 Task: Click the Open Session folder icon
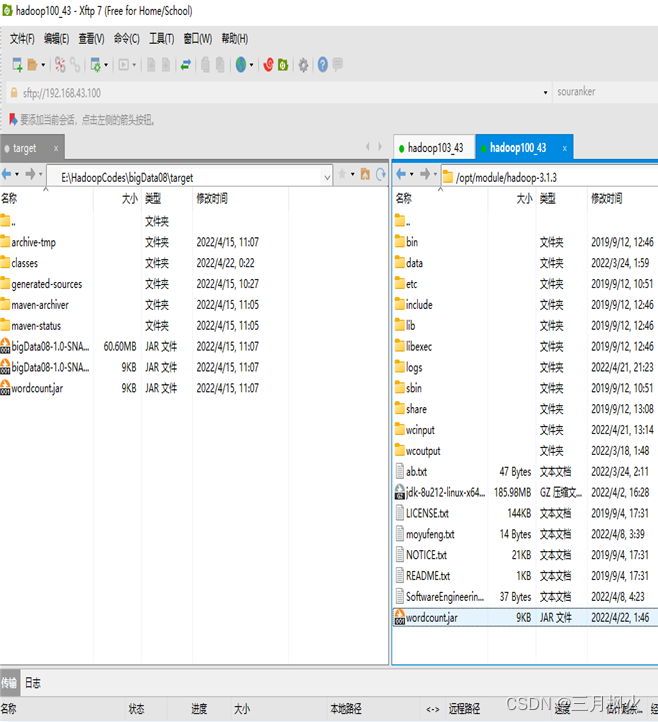point(32,65)
